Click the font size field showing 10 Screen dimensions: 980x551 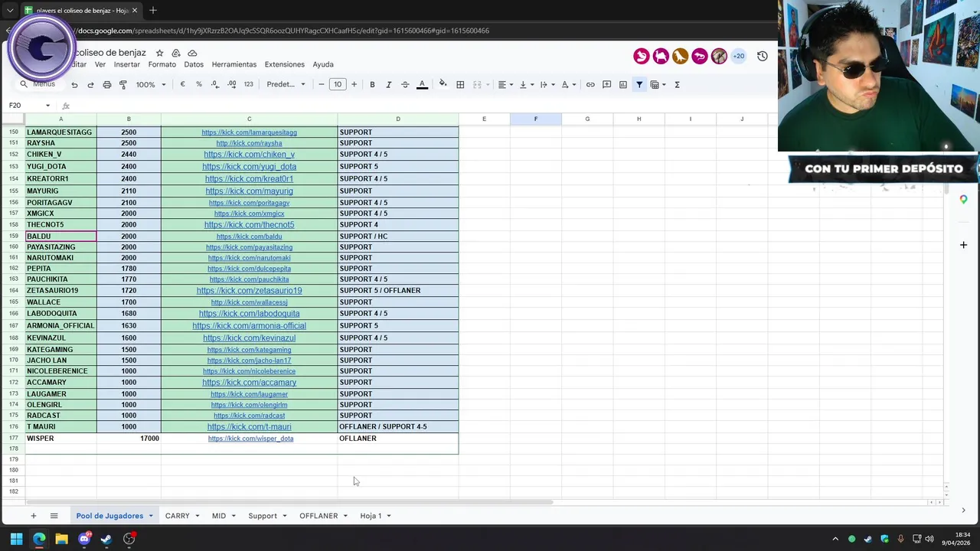tap(338, 84)
